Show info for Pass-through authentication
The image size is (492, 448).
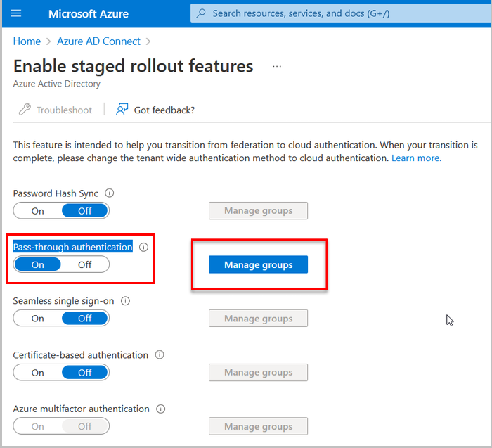click(x=143, y=247)
